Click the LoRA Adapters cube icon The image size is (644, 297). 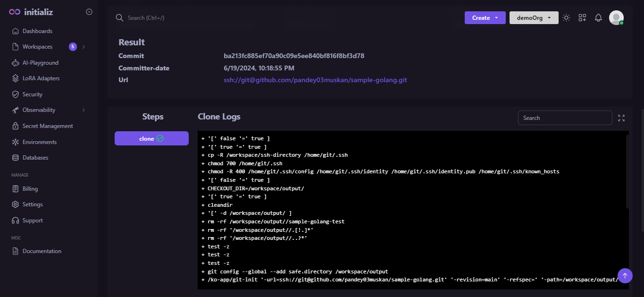15,78
